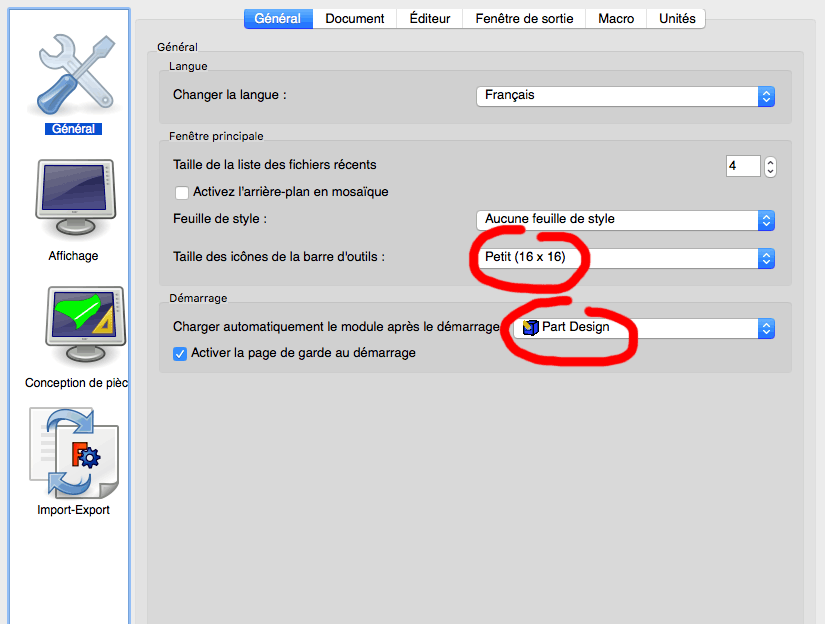Go to the Macro tab
This screenshot has height=624, width=825.
[616, 18]
